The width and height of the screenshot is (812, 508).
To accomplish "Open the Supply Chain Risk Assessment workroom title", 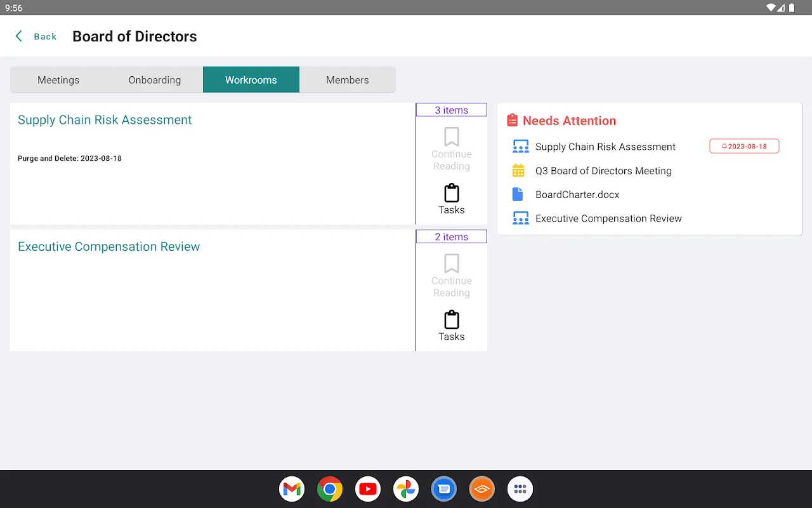I will (105, 120).
